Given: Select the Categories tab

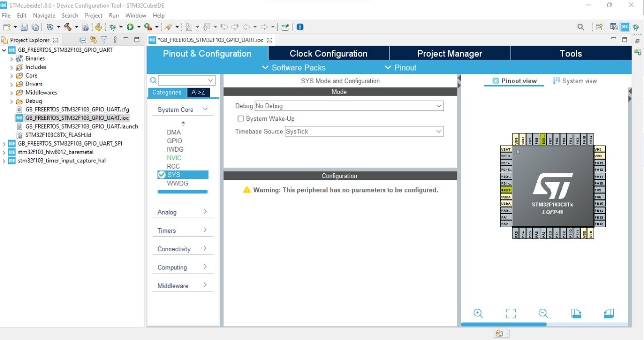Looking at the screenshot, I should pyautogui.click(x=167, y=93).
